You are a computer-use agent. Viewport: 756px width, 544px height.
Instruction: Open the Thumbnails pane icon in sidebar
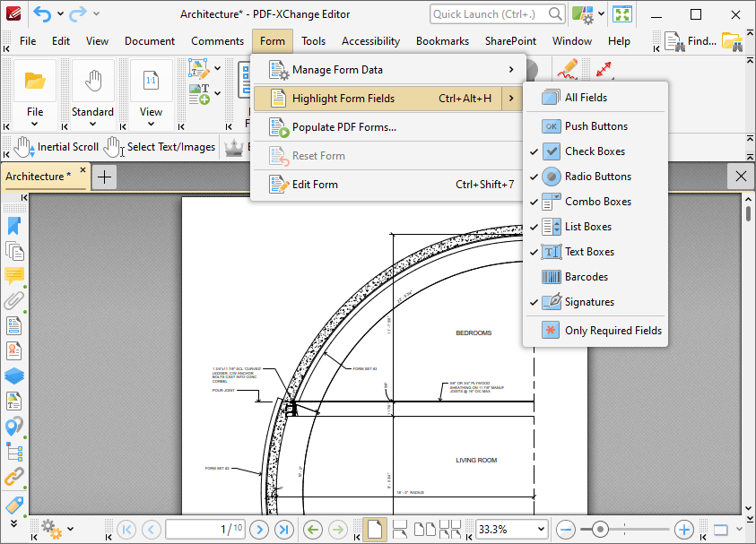pos(14,251)
